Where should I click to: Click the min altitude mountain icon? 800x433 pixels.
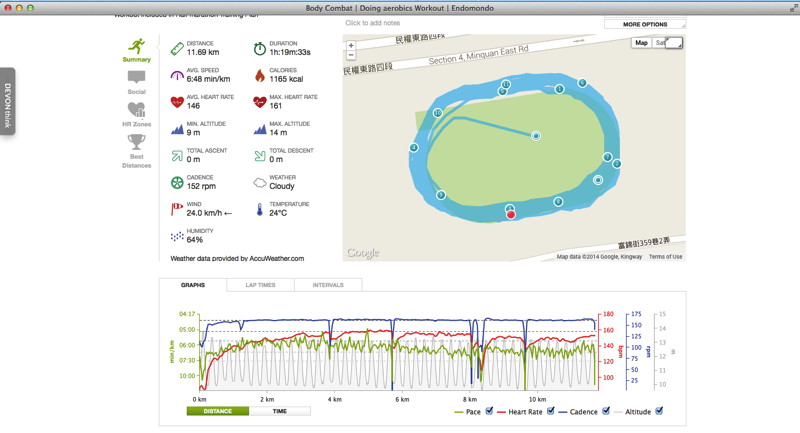click(x=177, y=129)
